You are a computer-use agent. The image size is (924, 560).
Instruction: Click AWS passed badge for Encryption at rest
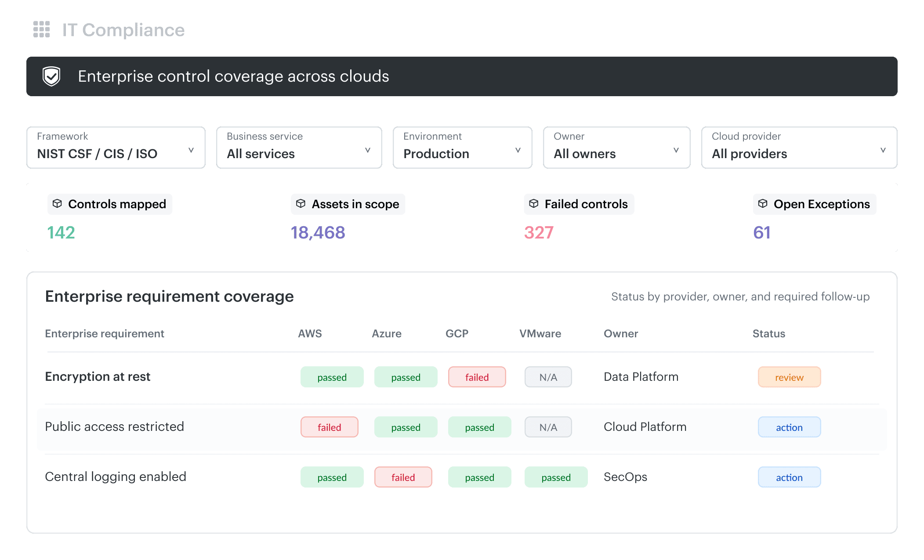[x=332, y=377]
